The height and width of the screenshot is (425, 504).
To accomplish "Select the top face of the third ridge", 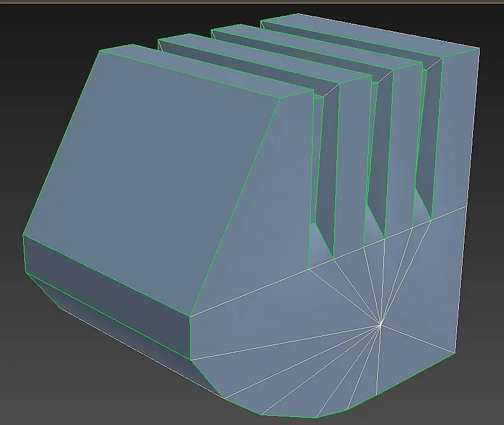I will (317, 48).
